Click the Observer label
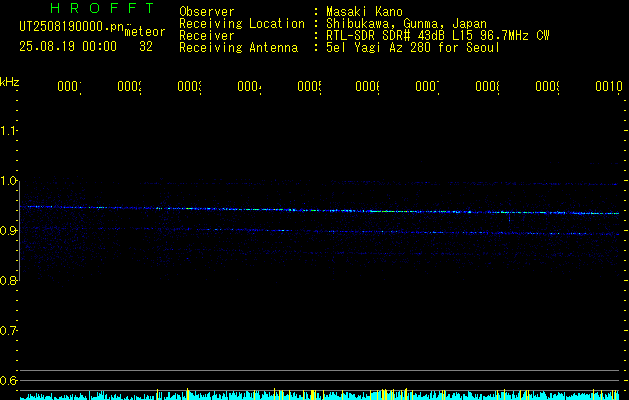Screen dimensions: 629x400 point(207,12)
